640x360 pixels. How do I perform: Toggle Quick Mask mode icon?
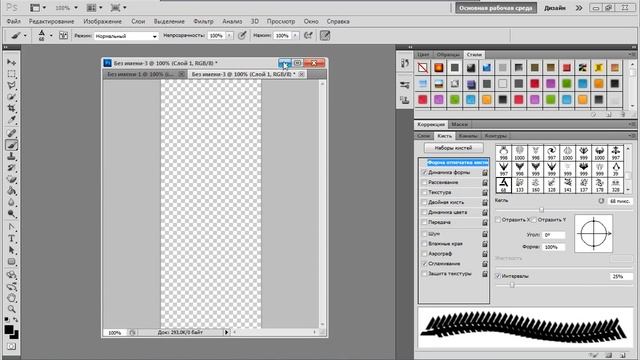pos(11,346)
